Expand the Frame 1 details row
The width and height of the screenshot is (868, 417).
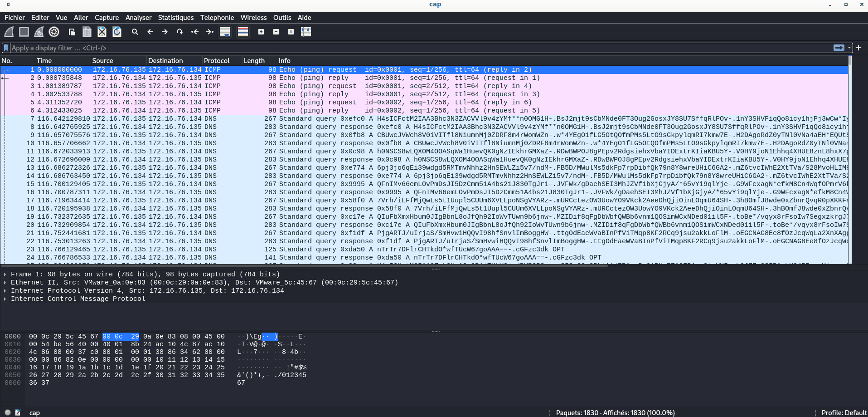5,275
